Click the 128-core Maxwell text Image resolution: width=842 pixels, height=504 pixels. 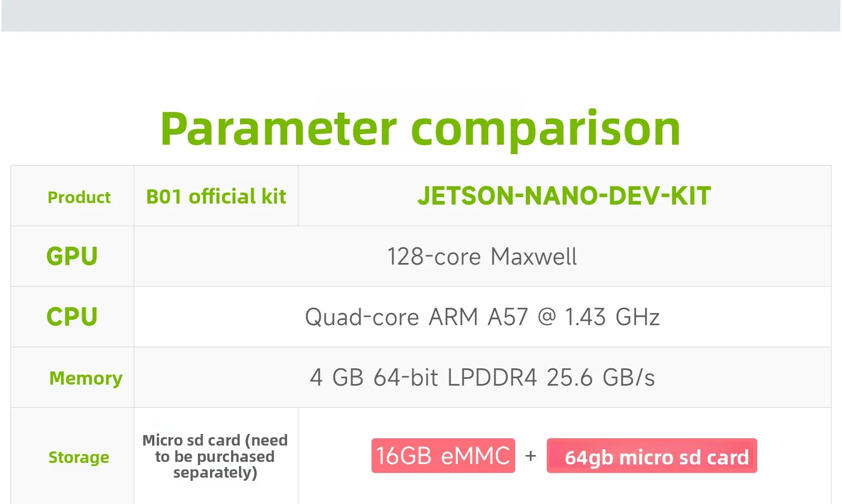tap(482, 257)
